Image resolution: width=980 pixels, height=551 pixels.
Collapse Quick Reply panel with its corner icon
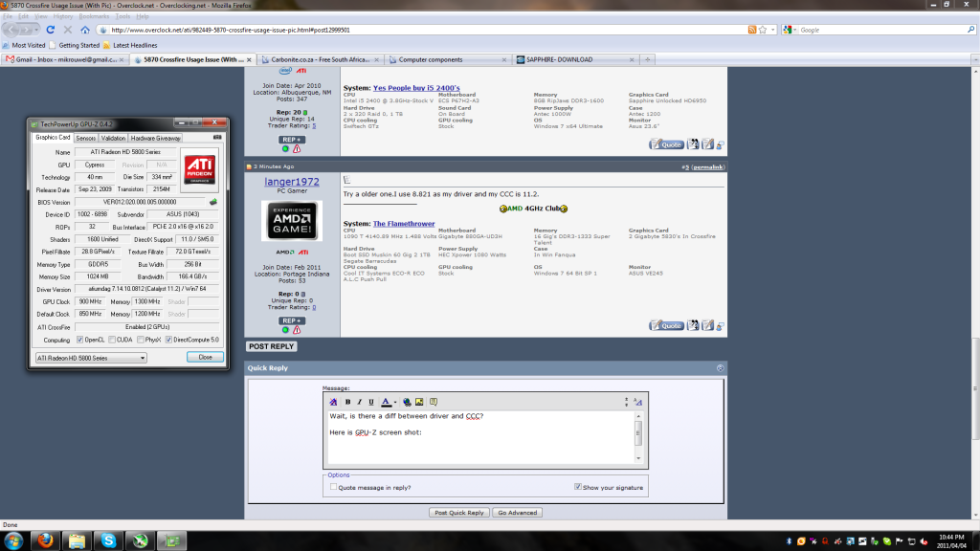[720, 368]
